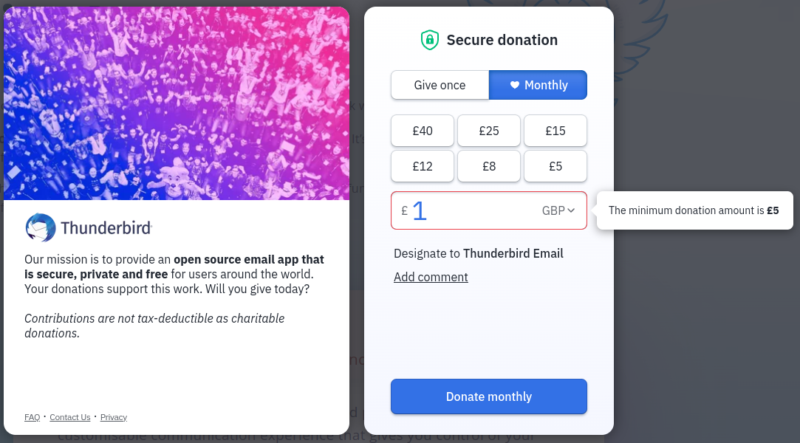Pick the £15 amount button

(555, 131)
